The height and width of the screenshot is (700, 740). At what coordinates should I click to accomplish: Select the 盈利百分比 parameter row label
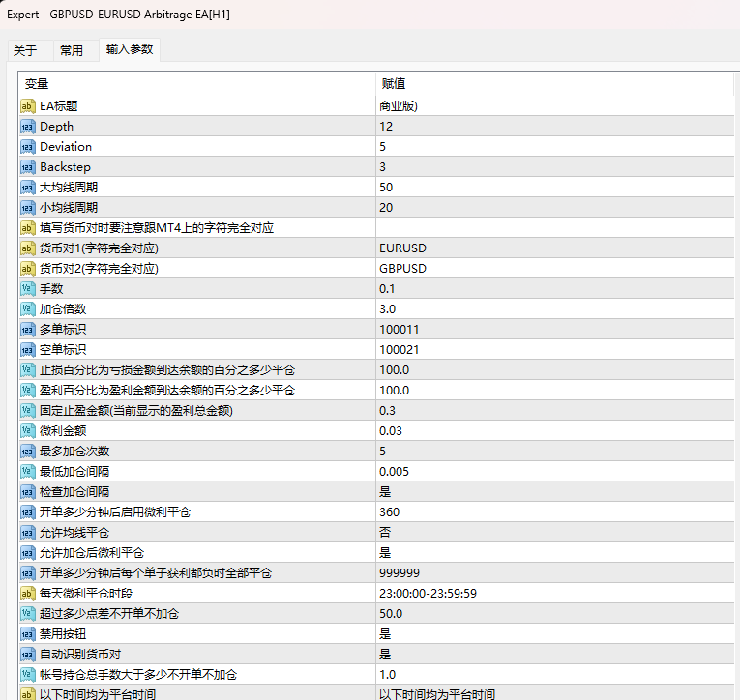coord(167,390)
